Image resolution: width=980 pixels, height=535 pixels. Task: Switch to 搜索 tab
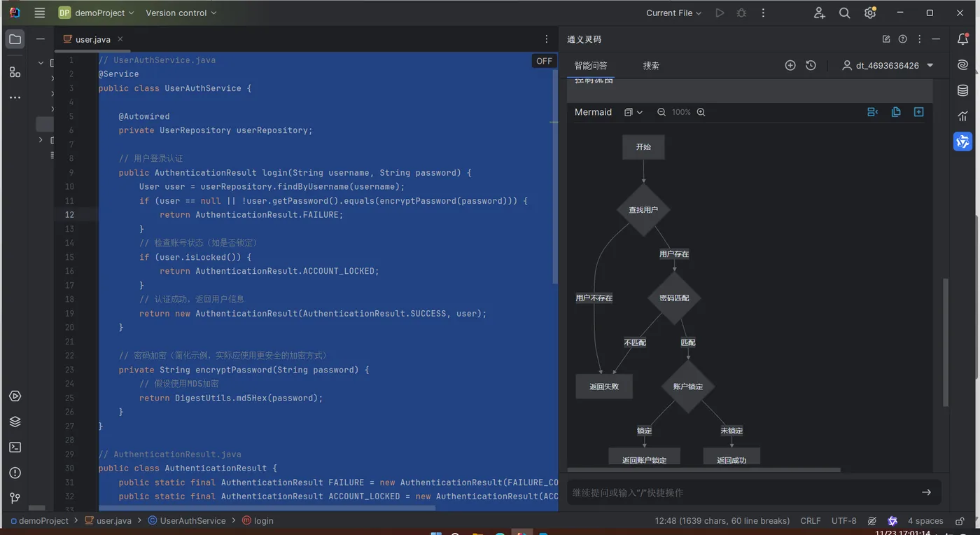[651, 65]
